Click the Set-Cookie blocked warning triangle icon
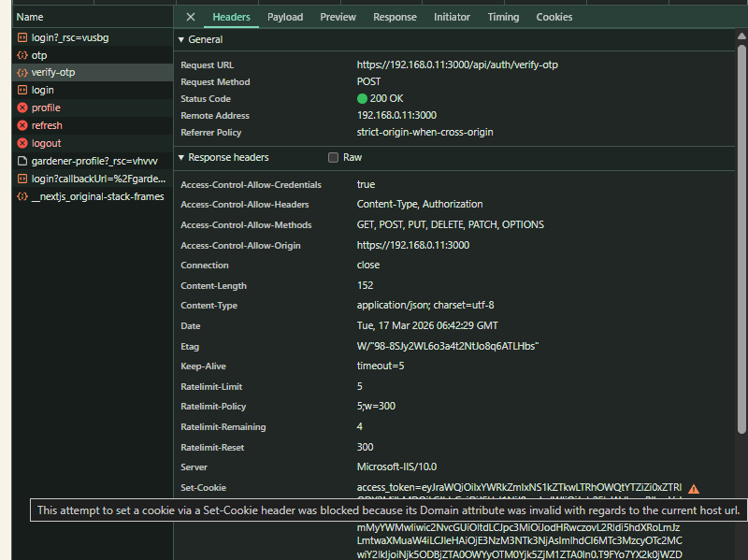The height and width of the screenshot is (560, 748). [694, 488]
